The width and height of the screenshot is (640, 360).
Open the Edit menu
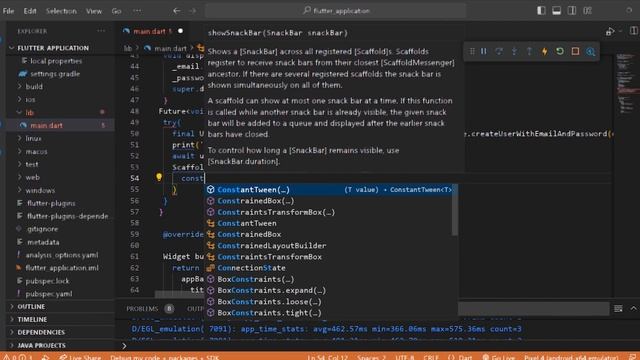[30, 11]
